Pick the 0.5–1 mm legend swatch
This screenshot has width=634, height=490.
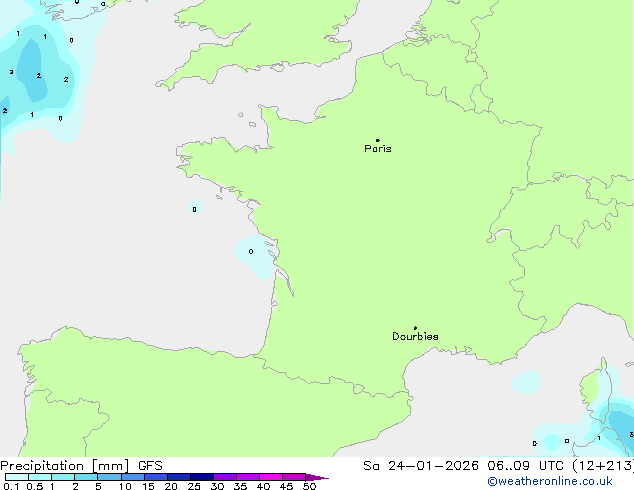tap(40, 477)
